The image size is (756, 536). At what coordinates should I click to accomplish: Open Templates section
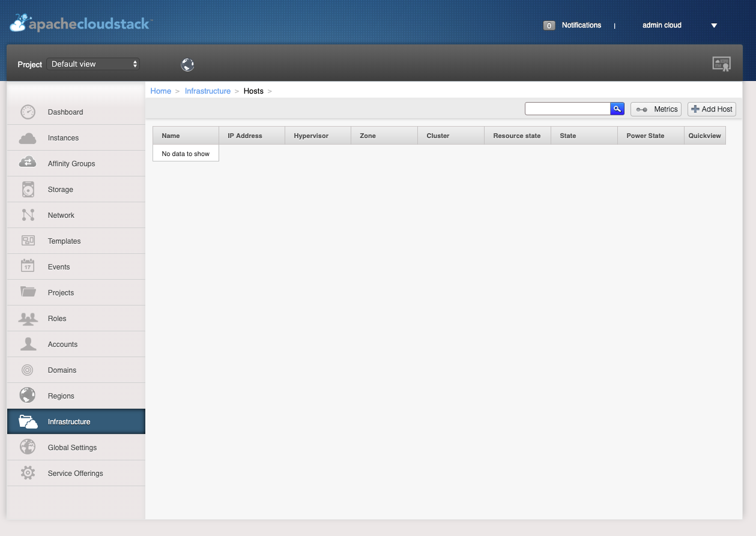pos(76,241)
